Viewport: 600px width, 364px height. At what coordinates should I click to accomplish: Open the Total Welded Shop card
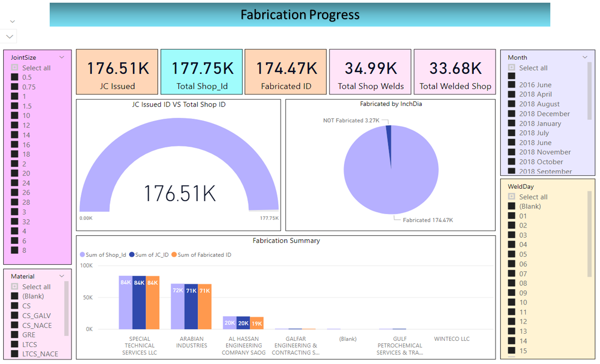(x=455, y=72)
